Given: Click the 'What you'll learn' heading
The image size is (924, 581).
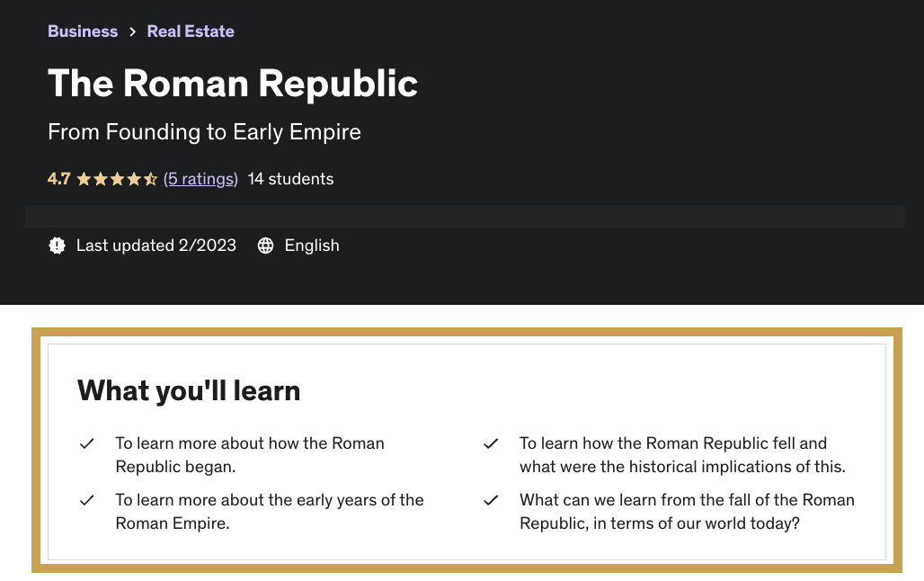Looking at the screenshot, I should (189, 390).
